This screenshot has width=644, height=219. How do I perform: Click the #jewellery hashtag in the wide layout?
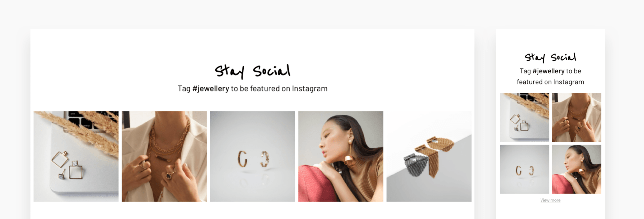[211, 89]
